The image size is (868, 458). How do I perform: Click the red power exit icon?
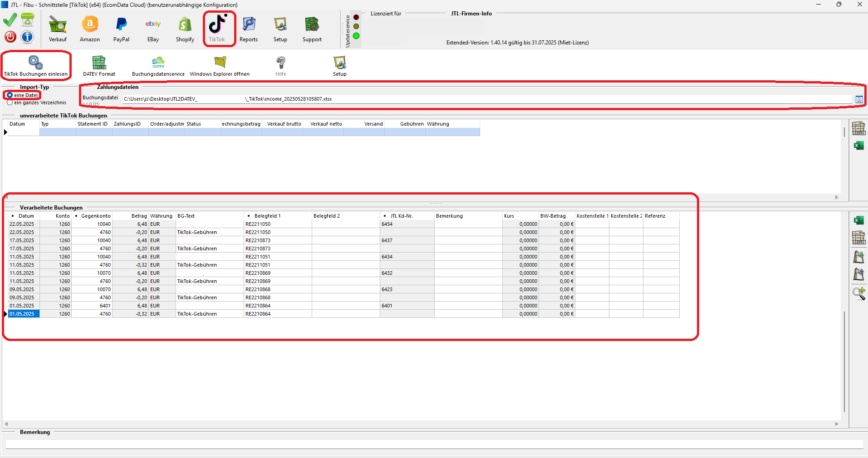[x=10, y=37]
